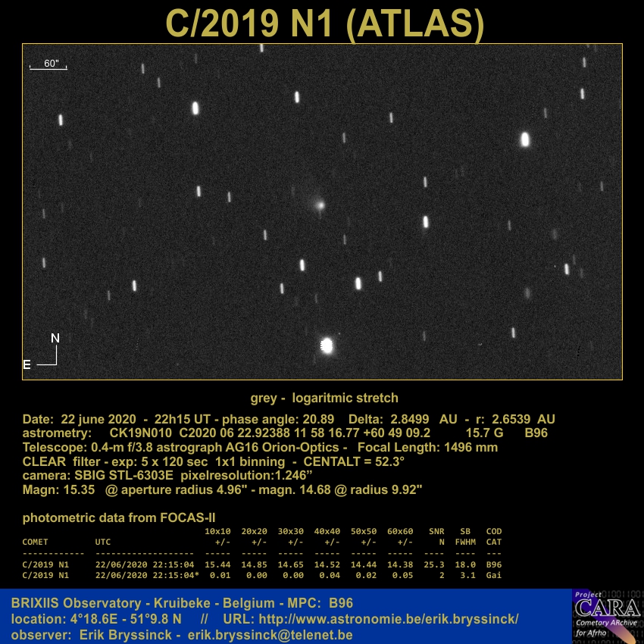
Task: Click 'photometric data from FOCAS-II' heading
Action: [x=120, y=518]
